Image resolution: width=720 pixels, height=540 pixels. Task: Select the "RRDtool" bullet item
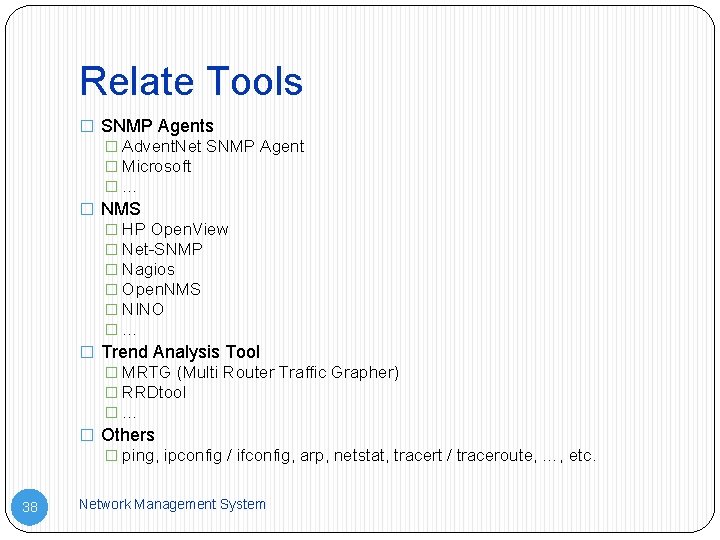point(154,392)
